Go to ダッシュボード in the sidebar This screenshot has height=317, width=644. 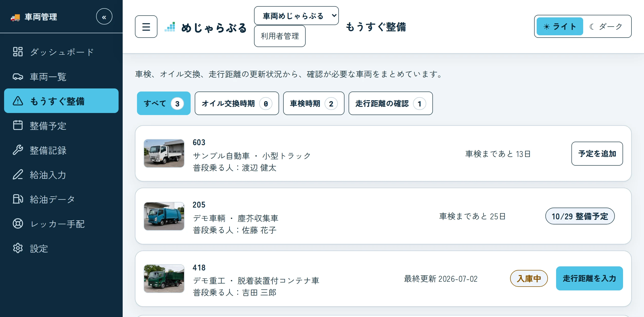click(61, 52)
